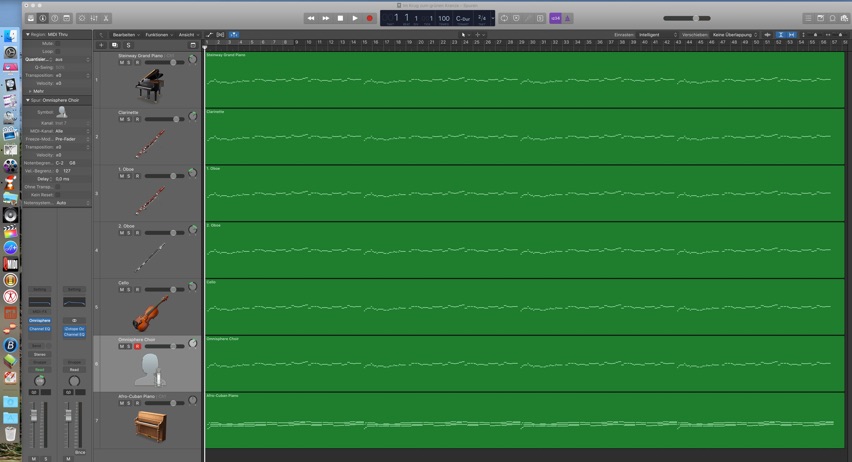Viewport: 852px width, 462px height.
Task: Enable the Mute checkbox in Region inspector
Action: (58, 43)
